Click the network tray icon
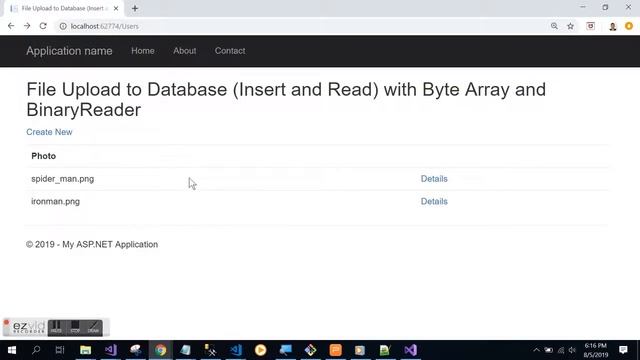The height and width of the screenshot is (360, 640). tap(561, 350)
